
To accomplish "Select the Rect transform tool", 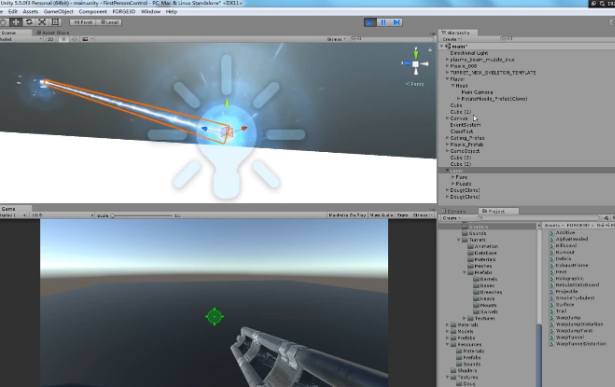I will click(55, 22).
